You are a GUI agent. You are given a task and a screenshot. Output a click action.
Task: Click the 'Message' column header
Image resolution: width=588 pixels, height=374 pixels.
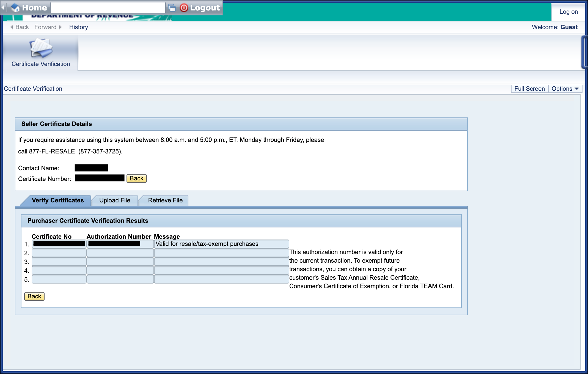pos(167,237)
